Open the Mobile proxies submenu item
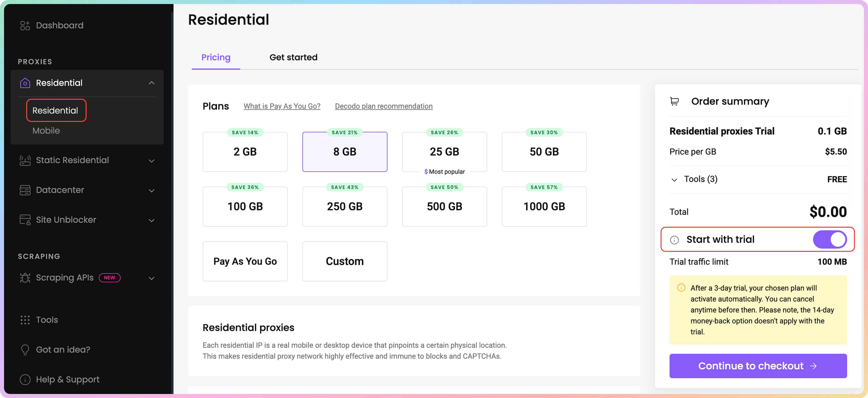 click(46, 131)
